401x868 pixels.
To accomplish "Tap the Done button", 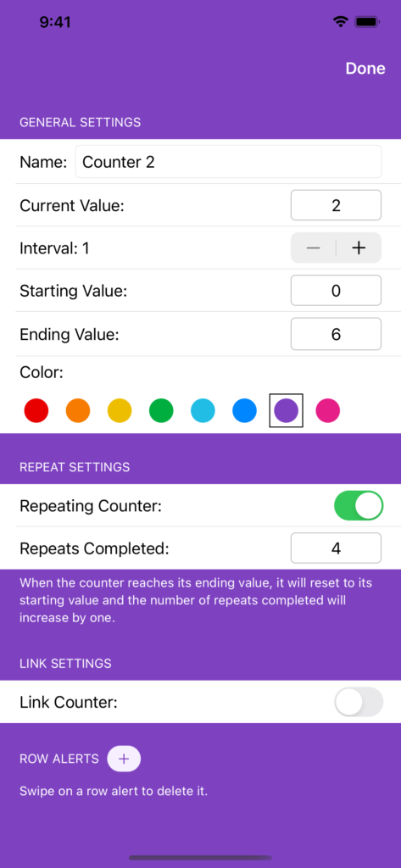I will point(365,68).
